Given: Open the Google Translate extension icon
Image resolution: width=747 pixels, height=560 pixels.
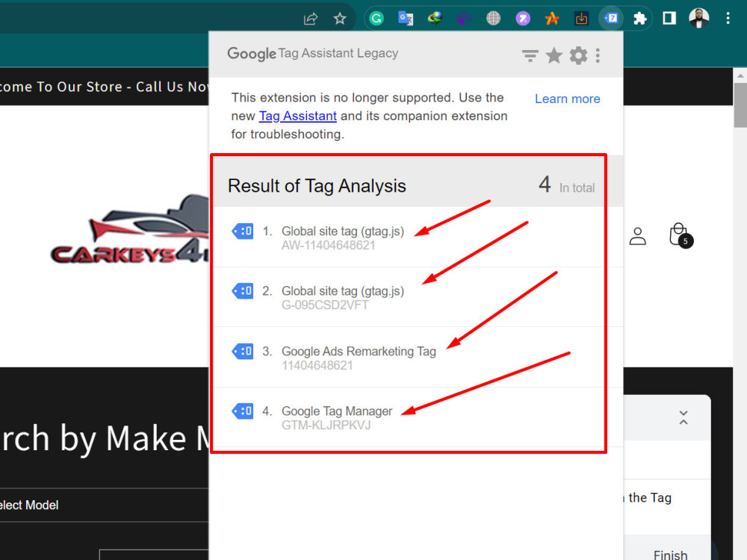Looking at the screenshot, I should click(x=406, y=19).
